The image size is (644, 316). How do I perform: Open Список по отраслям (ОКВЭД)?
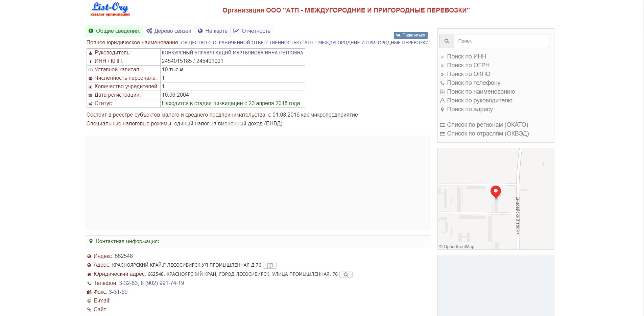pyautogui.click(x=488, y=133)
